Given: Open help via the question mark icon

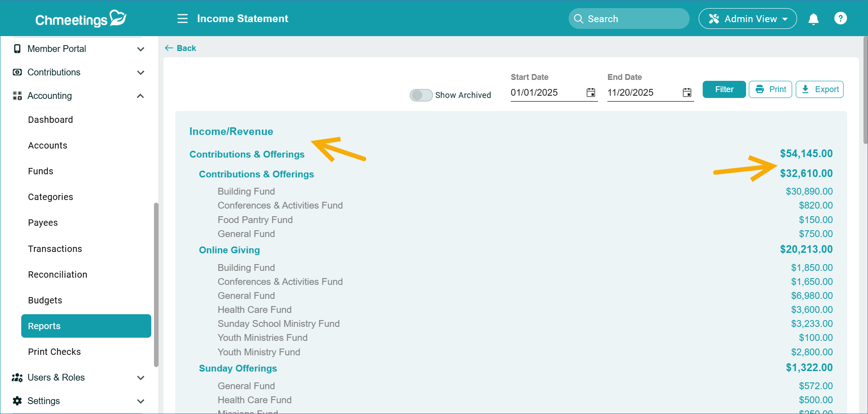Looking at the screenshot, I should click(x=840, y=18).
